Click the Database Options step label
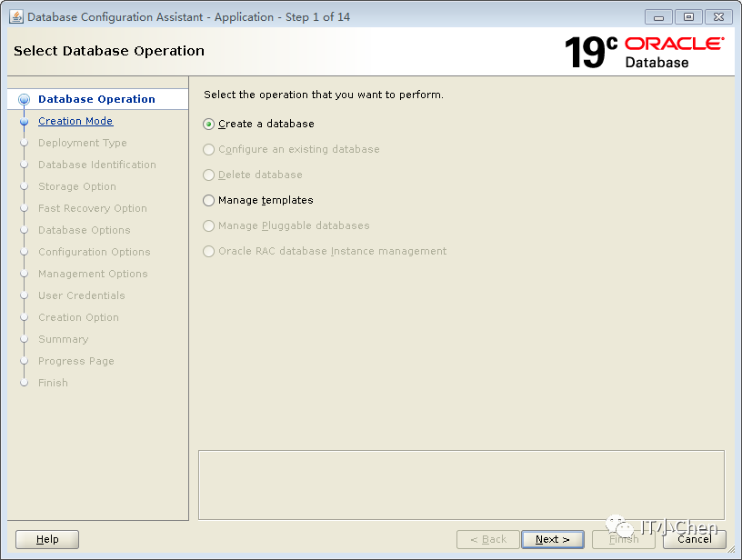 [85, 230]
